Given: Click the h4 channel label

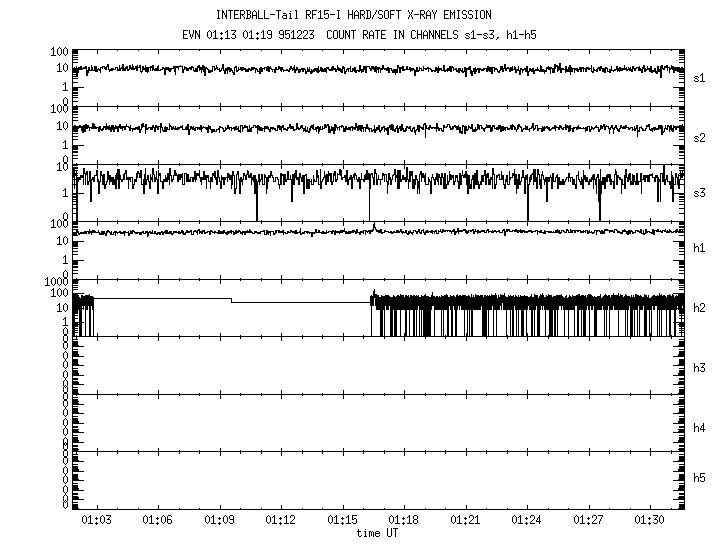Looking at the screenshot, I should [x=699, y=428].
